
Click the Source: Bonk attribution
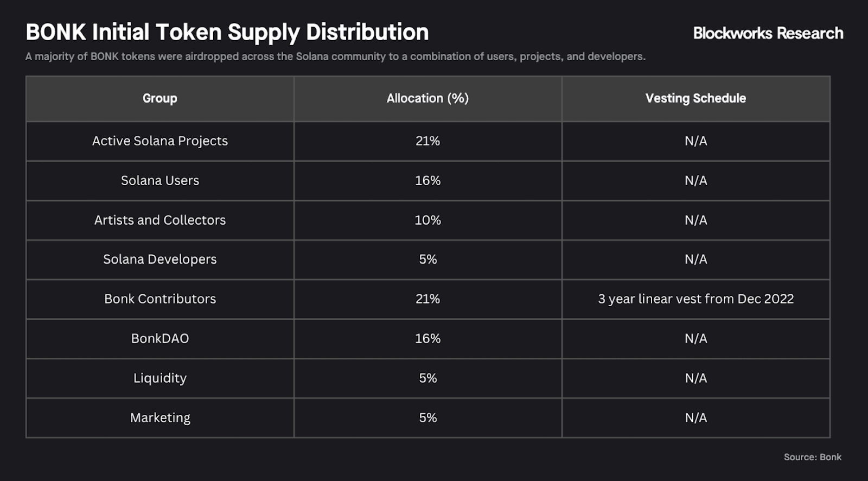(812, 457)
